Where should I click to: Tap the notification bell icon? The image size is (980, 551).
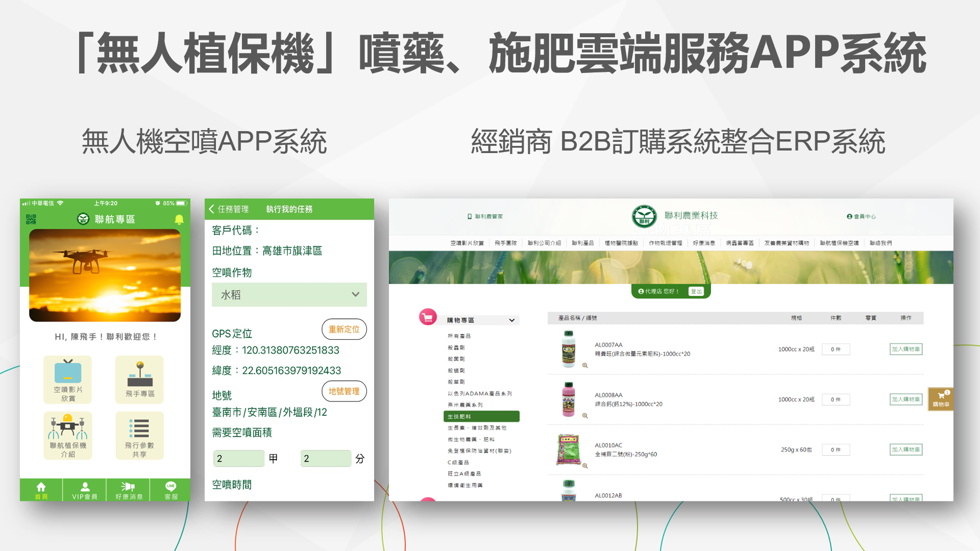coord(179,219)
